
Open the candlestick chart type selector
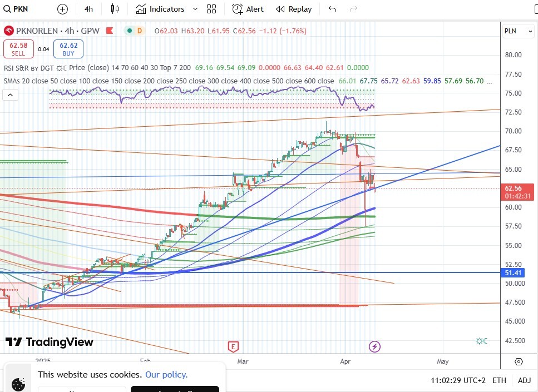(x=115, y=9)
